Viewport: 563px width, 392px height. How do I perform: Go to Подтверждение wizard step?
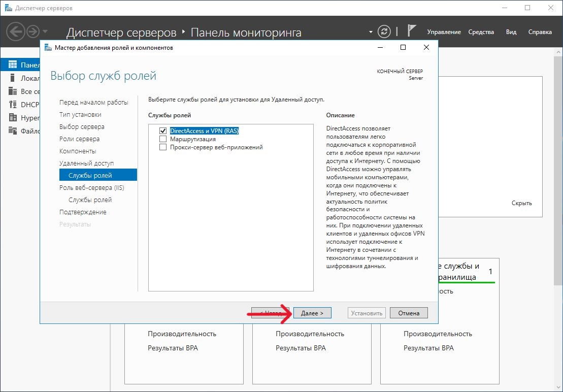click(83, 212)
